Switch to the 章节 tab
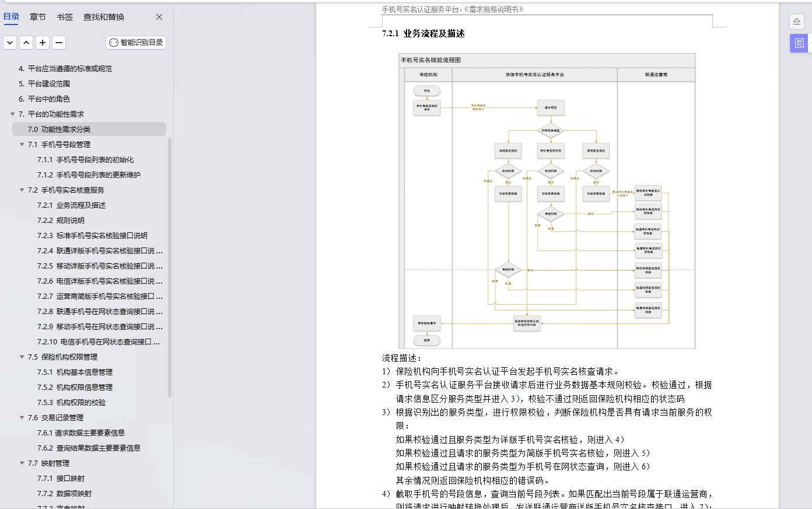 coord(38,17)
